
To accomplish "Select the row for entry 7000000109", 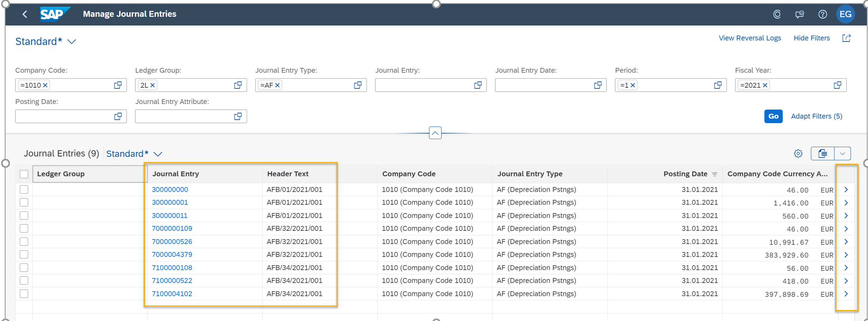I will (x=24, y=228).
